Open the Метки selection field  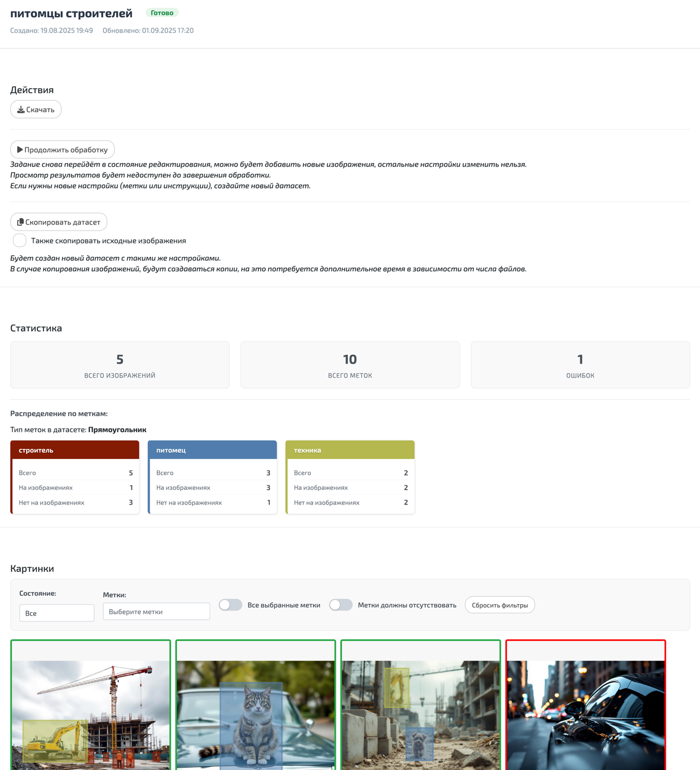tap(156, 612)
